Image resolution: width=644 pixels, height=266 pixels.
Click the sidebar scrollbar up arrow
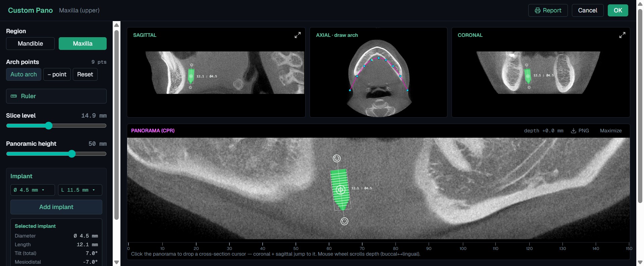(117, 25)
